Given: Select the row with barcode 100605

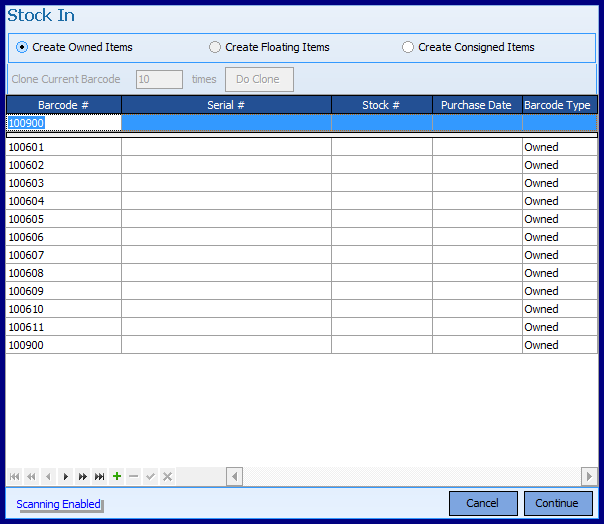Looking at the screenshot, I should click(x=64, y=219).
